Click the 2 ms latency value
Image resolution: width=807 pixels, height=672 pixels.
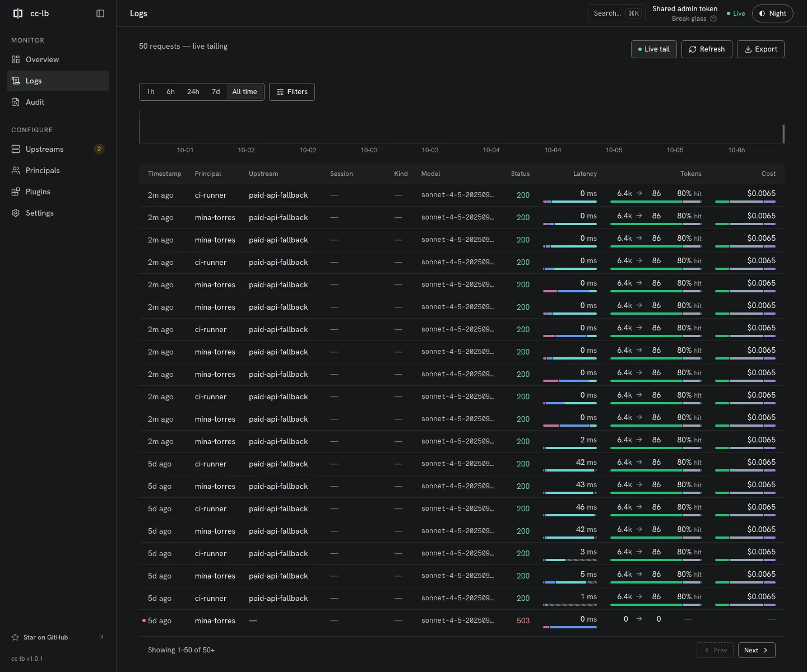click(x=588, y=440)
